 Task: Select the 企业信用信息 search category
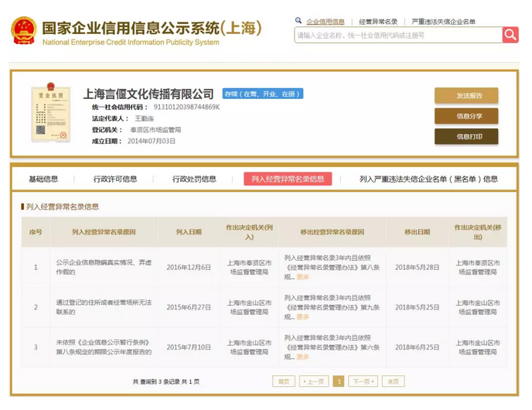325,22
